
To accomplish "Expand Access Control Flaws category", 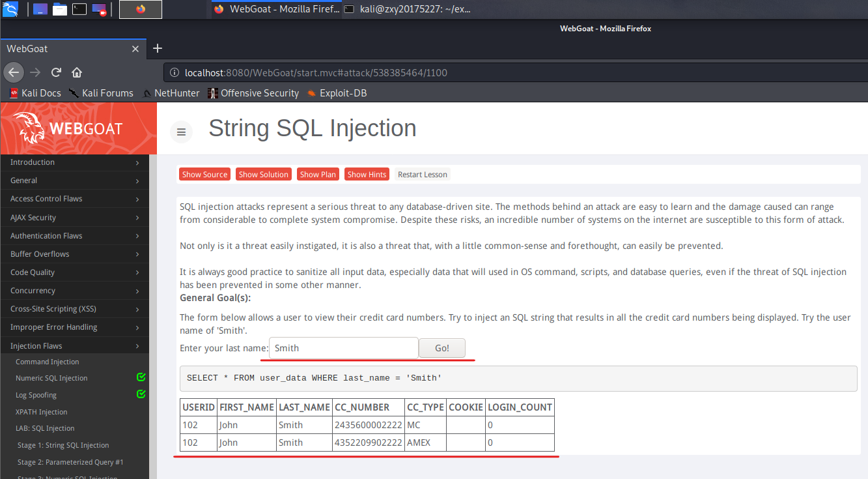I will point(74,199).
